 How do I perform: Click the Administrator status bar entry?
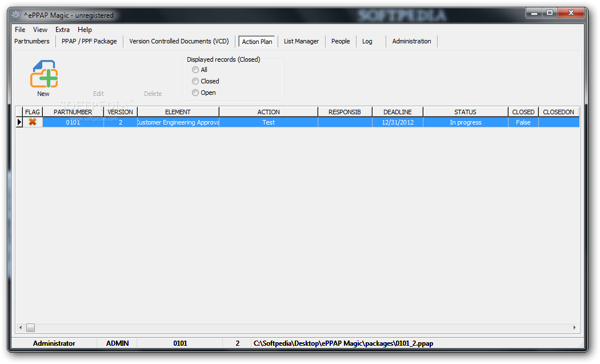(54, 343)
